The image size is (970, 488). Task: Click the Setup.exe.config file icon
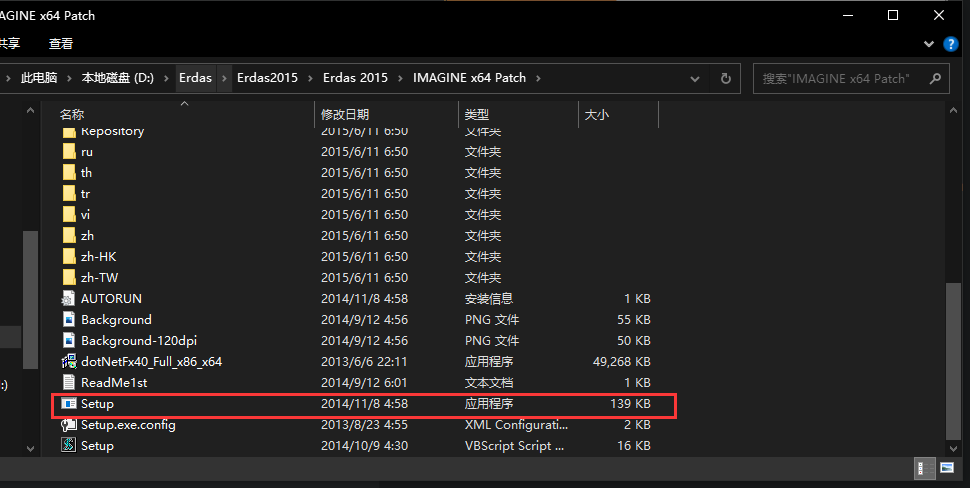(69, 425)
